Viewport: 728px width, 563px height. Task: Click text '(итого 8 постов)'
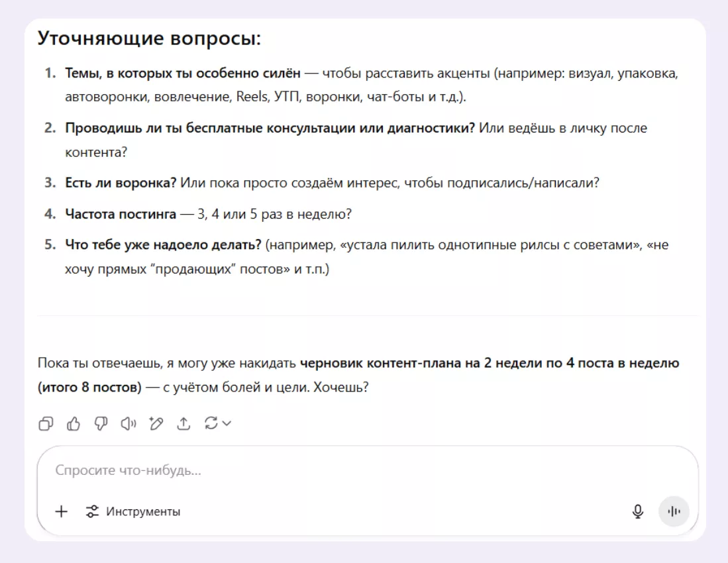(x=89, y=387)
